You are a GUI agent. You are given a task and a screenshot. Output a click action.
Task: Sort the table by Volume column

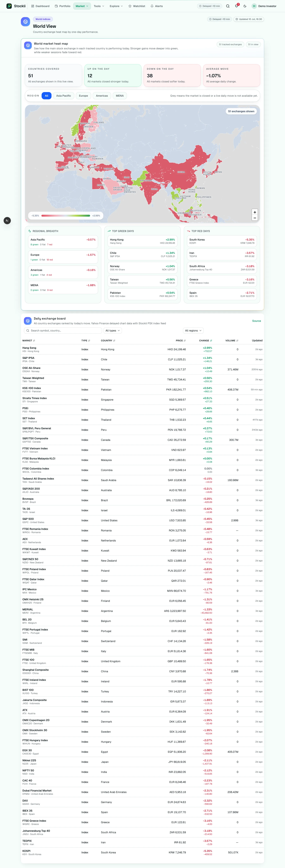coord(232,341)
